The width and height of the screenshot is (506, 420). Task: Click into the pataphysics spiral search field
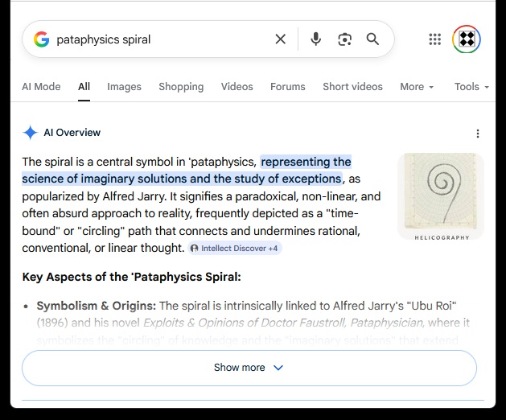(x=161, y=39)
